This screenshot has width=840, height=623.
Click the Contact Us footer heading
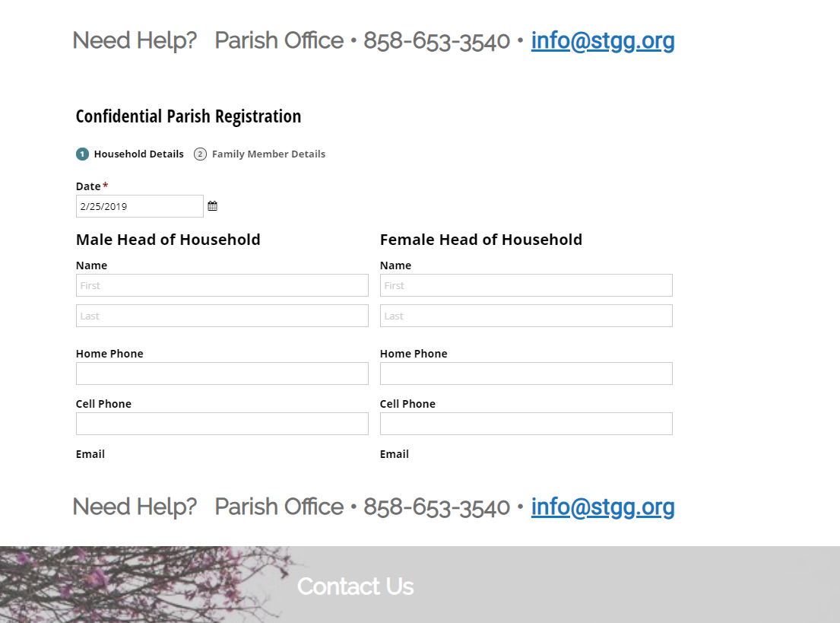(x=355, y=586)
